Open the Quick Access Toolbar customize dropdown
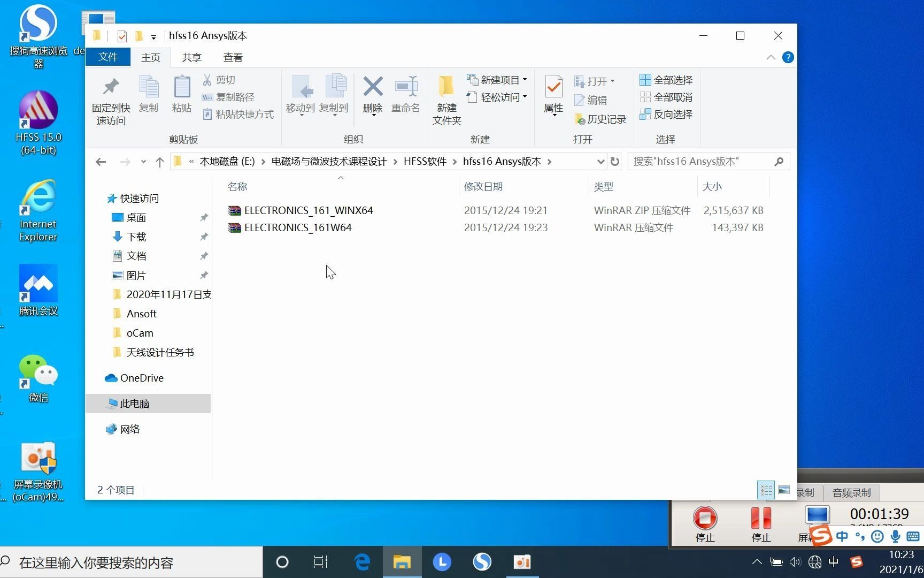Image resolution: width=924 pixels, height=578 pixels. (153, 37)
